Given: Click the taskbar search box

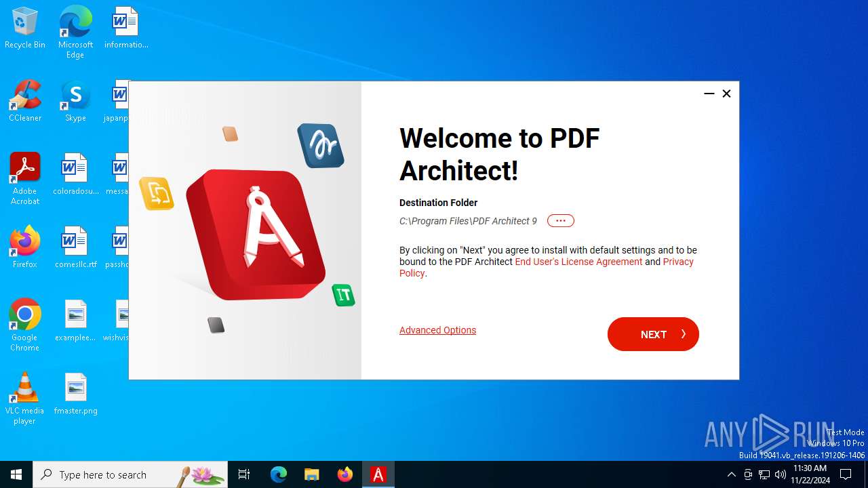Looking at the screenshot, I should [x=130, y=474].
